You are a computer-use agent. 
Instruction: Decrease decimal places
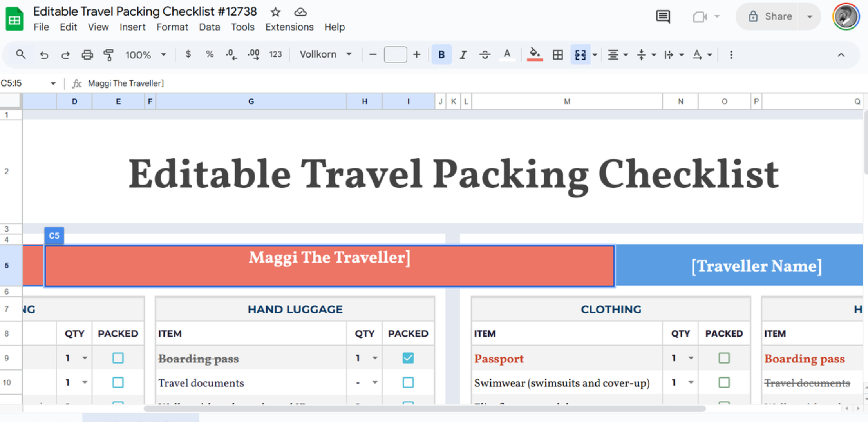(231, 54)
